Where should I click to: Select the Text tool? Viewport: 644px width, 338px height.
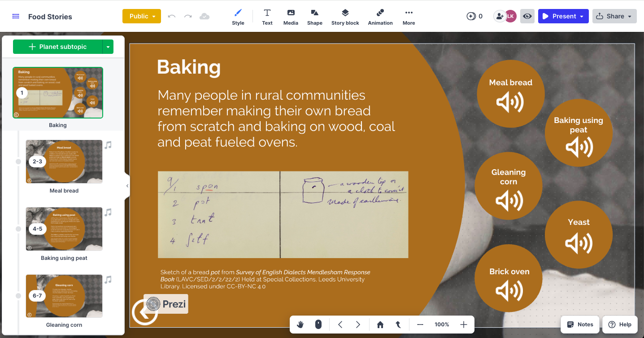(267, 17)
